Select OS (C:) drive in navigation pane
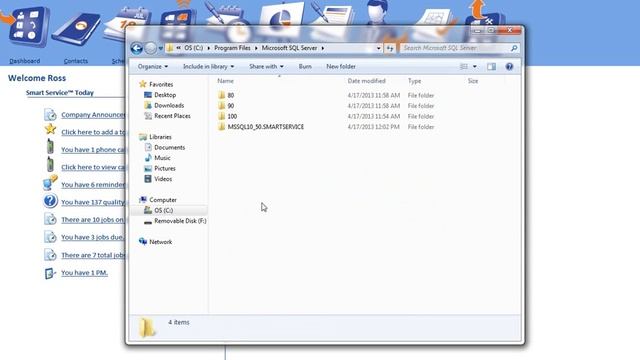Image resolution: width=640 pixels, height=360 pixels. (164, 210)
